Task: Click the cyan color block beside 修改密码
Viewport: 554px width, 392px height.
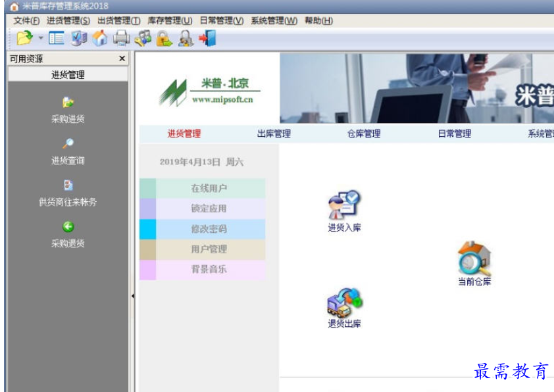Action: (x=147, y=229)
